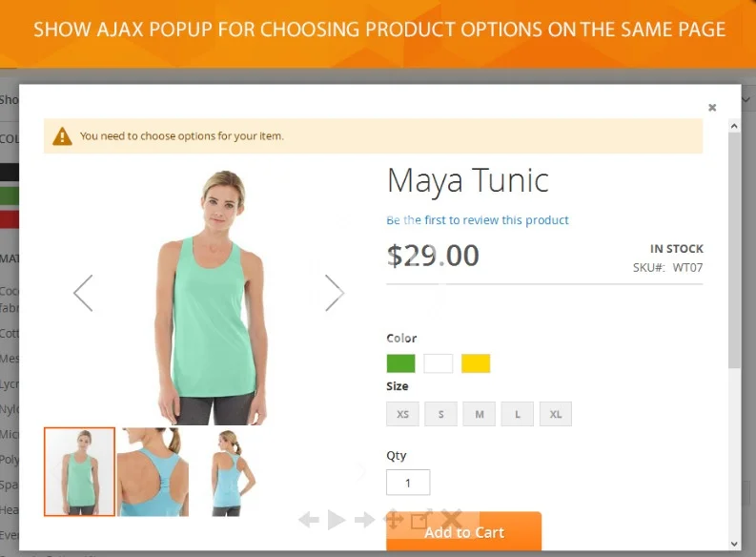Open 'Be the first to review' link
The width and height of the screenshot is (756, 557).
pos(478,220)
